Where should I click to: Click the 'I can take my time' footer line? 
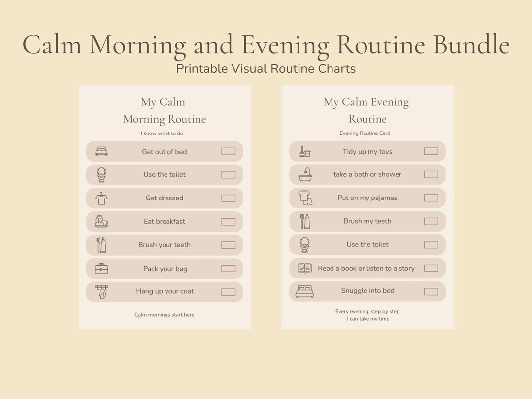[x=368, y=319]
